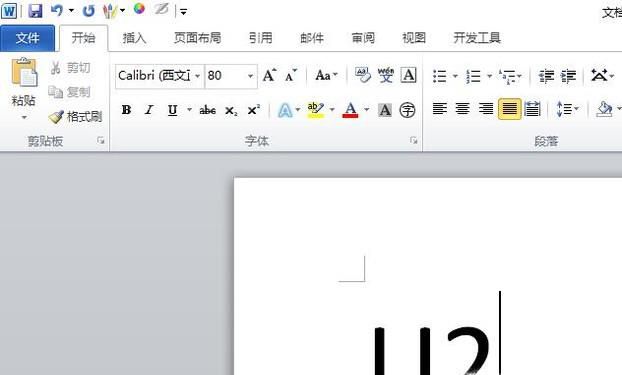622x375 pixels.
Task: Toggle character shading A icon
Action: [x=385, y=110]
